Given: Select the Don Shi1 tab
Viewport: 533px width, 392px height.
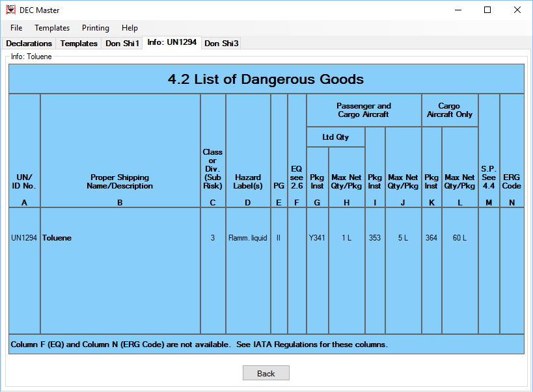Looking at the screenshot, I should (122, 44).
